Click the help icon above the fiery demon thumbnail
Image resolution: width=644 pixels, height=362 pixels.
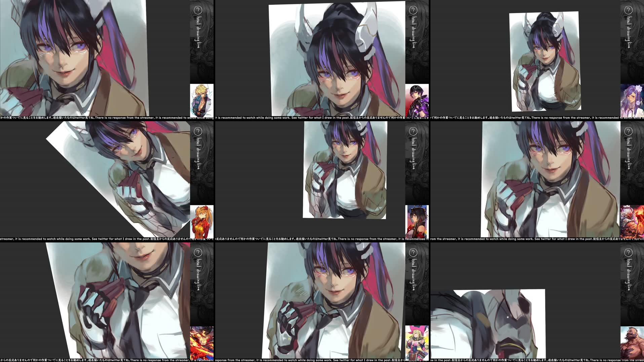click(628, 131)
